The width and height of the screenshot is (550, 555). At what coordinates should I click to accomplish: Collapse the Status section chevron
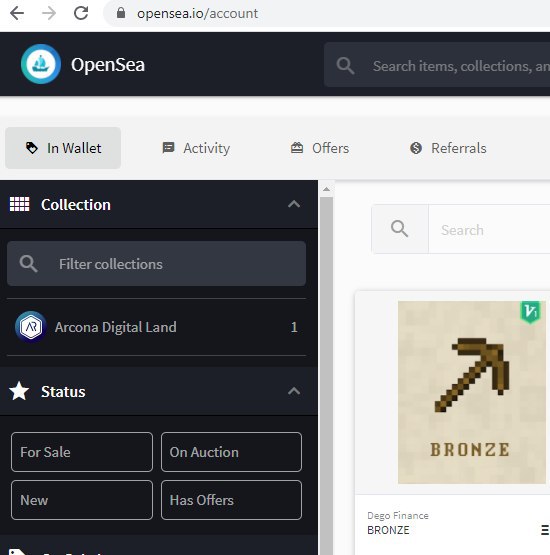coord(294,391)
